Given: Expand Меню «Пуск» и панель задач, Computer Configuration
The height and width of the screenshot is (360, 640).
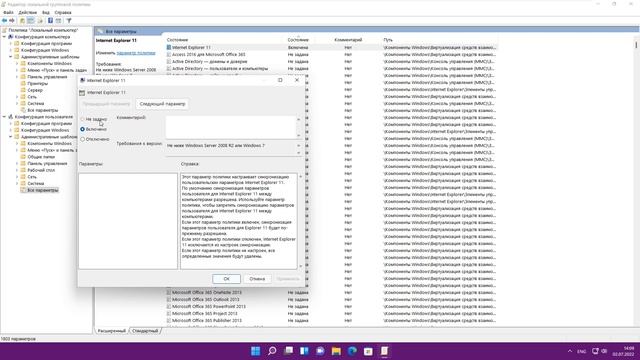Looking at the screenshot, I should pos(17,70).
